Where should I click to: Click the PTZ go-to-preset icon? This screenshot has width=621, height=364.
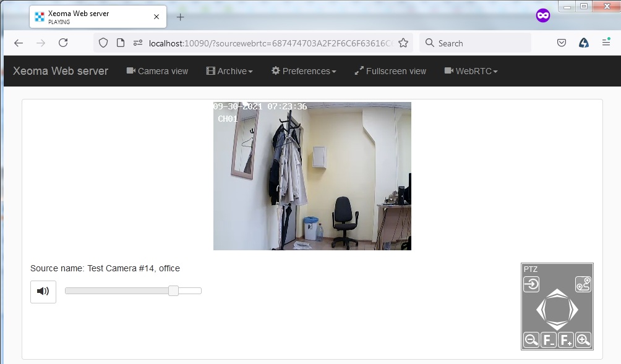[x=531, y=284]
